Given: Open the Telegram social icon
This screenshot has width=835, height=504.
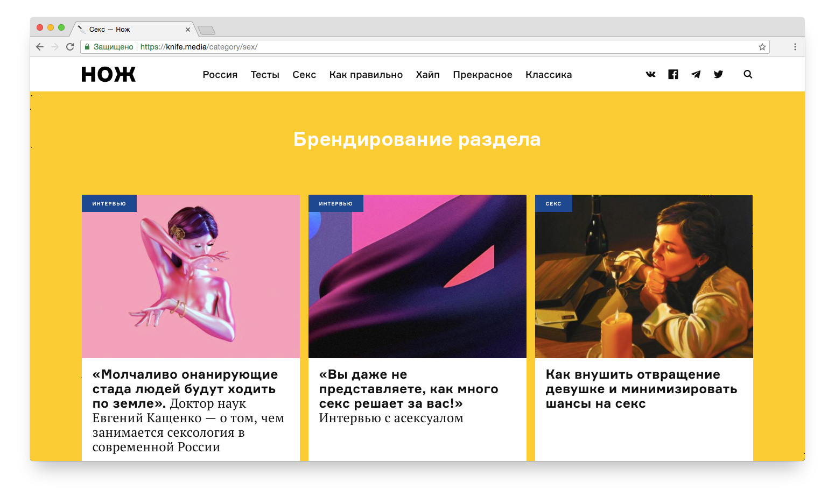Looking at the screenshot, I should point(696,74).
